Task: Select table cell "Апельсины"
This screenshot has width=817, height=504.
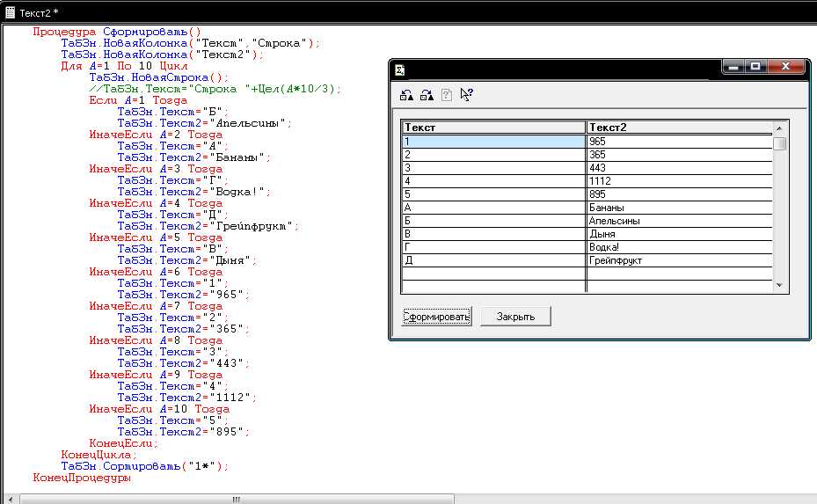Action: coord(680,221)
